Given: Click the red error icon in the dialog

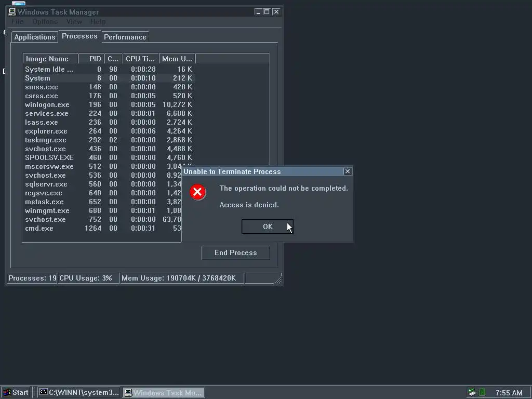Looking at the screenshot, I should [x=197, y=192].
